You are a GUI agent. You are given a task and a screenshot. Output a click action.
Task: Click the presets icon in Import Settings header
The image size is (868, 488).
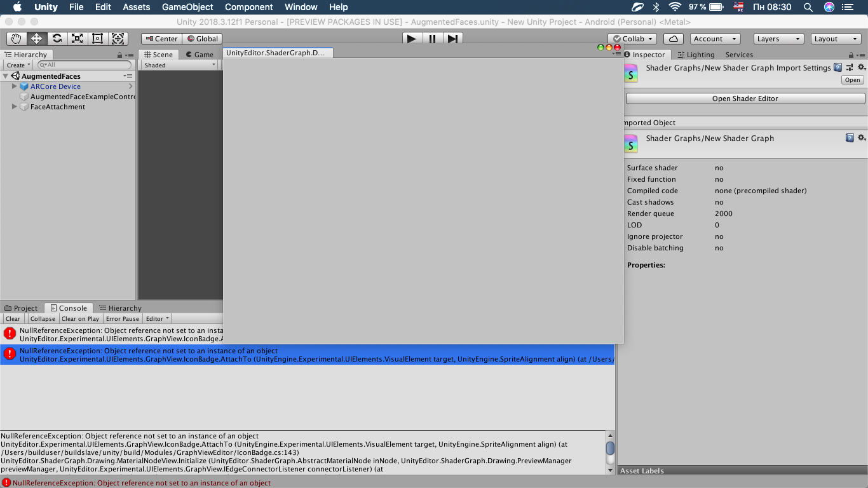(x=850, y=67)
